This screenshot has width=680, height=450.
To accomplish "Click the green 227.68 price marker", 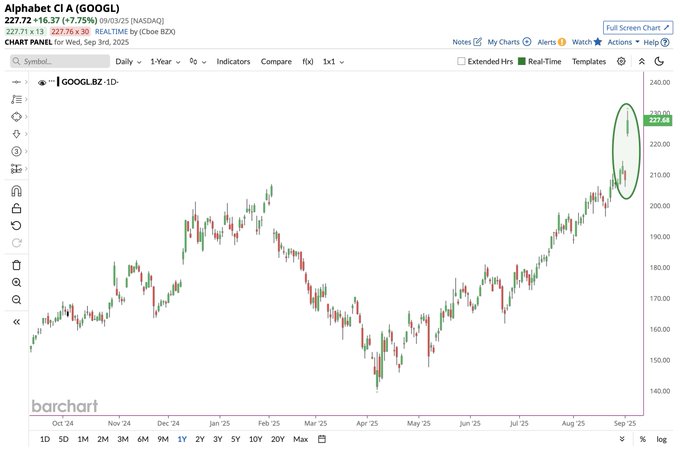I will pos(658,120).
